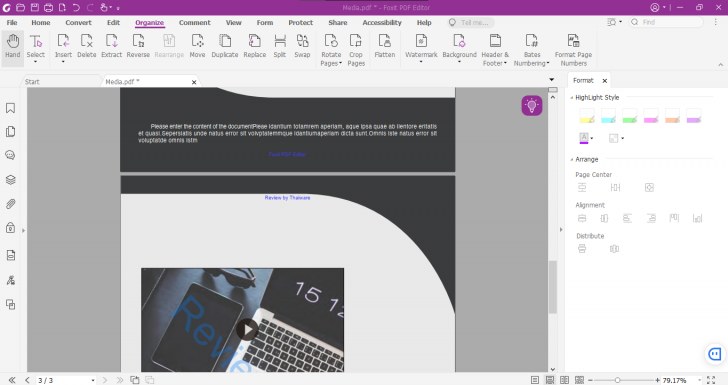This screenshot has width=728, height=385.
Task: Play the embedded video
Action: pos(247,329)
